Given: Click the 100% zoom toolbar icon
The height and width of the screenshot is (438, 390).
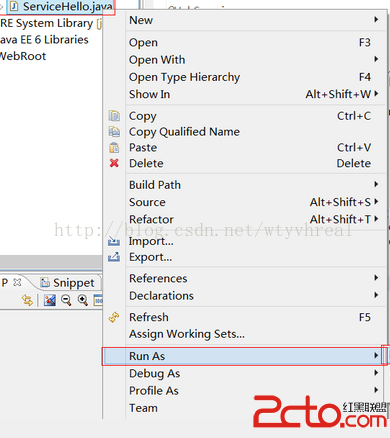Looking at the screenshot, I should (98, 300).
